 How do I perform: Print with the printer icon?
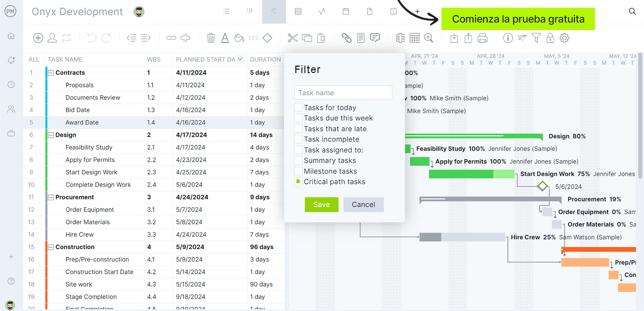coord(482,38)
